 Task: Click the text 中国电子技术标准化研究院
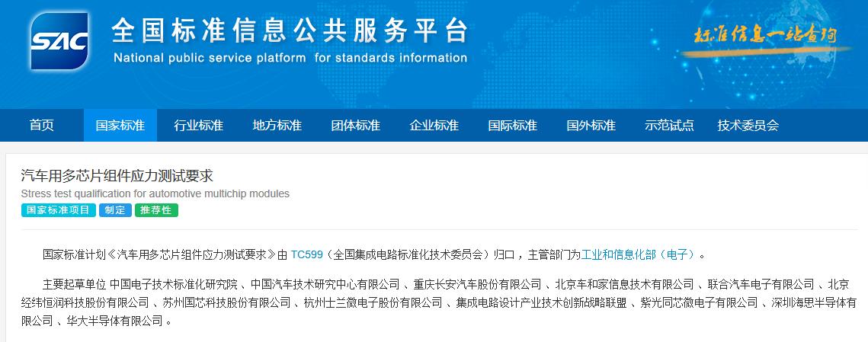click(173, 284)
